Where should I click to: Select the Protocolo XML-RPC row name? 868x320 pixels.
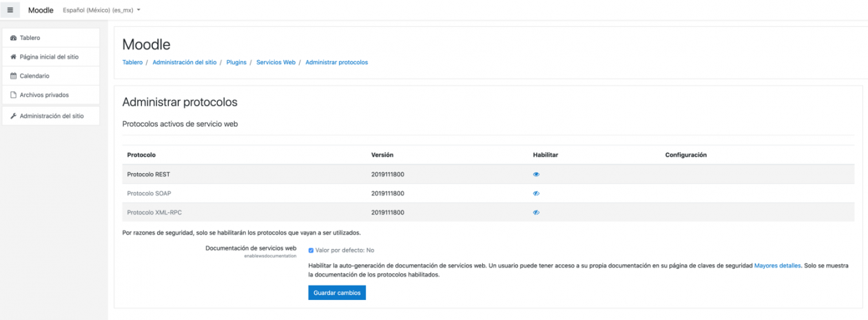[x=154, y=212]
